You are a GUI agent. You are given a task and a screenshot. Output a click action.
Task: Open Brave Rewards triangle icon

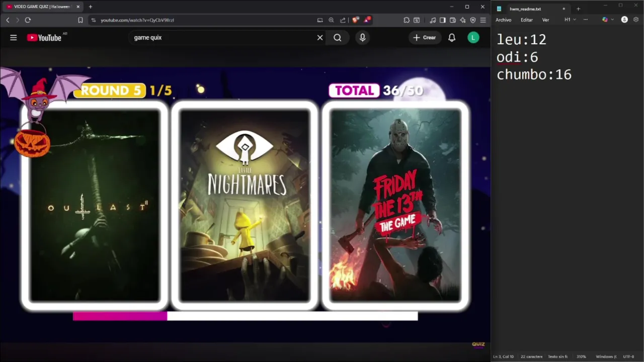[x=367, y=20]
